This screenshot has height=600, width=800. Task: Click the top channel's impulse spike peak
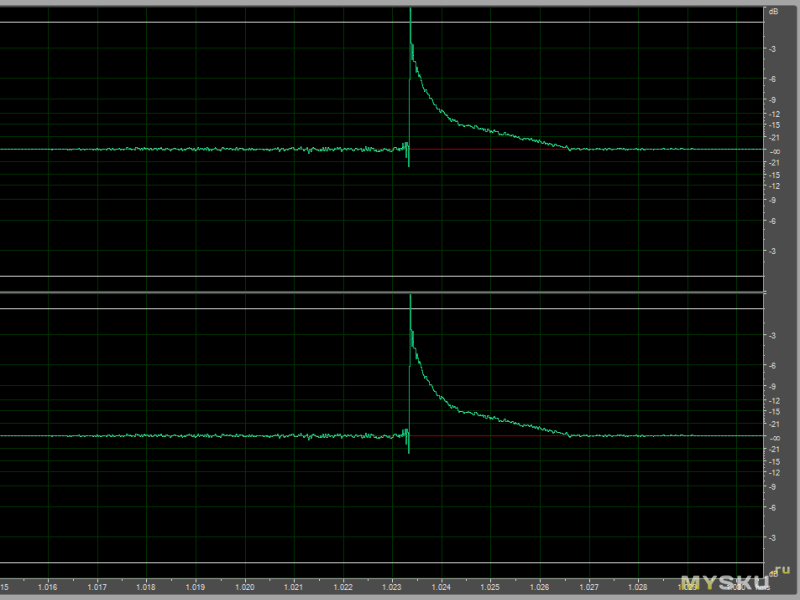(x=410, y=14)
